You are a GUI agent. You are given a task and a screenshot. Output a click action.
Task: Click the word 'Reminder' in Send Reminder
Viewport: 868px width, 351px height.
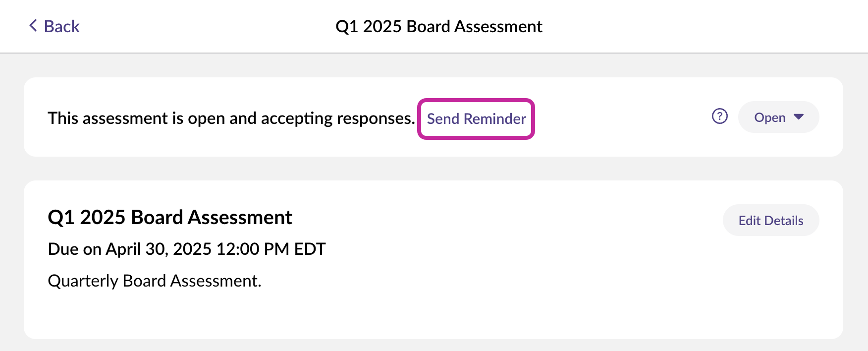[494, 119]
